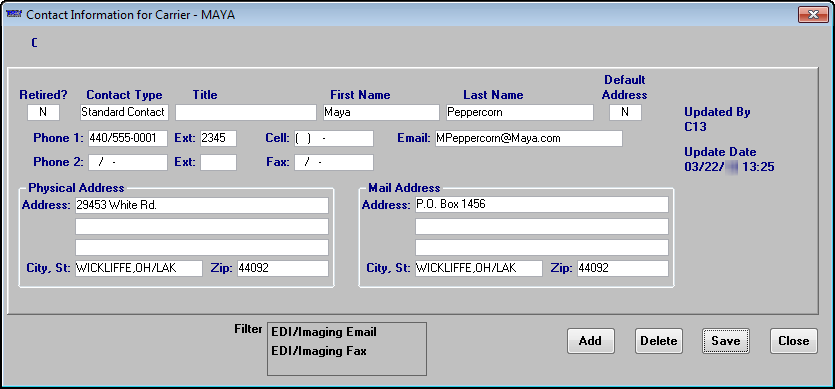835x389 pixels.
Task: Click the Fax number field
Action: pos(334,163)
